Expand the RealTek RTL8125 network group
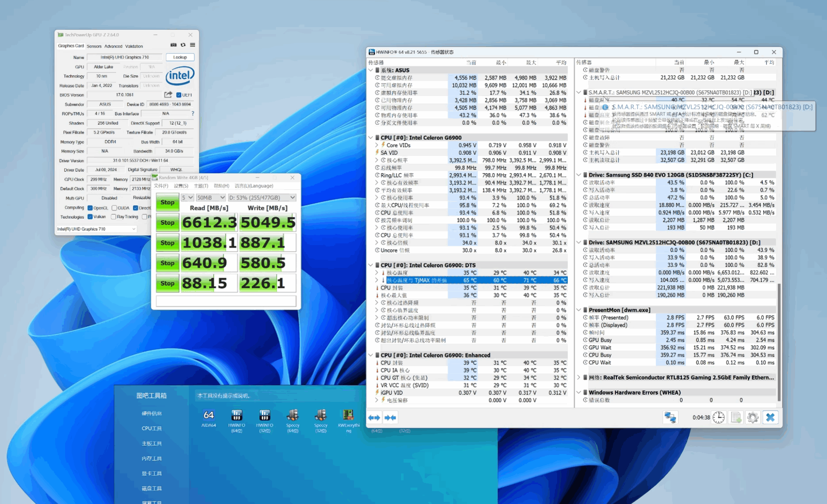The image size is (827, 504). click(579, 377)
